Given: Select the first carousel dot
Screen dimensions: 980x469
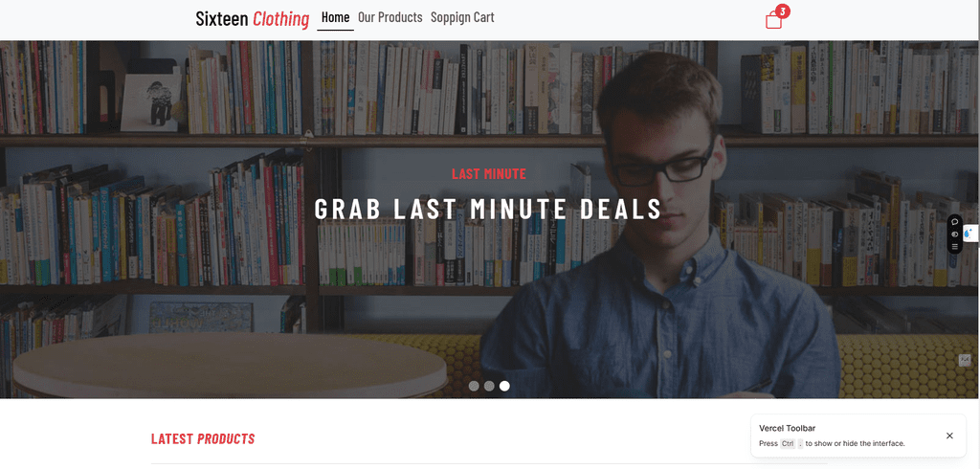Looking at the screenshot, I should point(474,386).
